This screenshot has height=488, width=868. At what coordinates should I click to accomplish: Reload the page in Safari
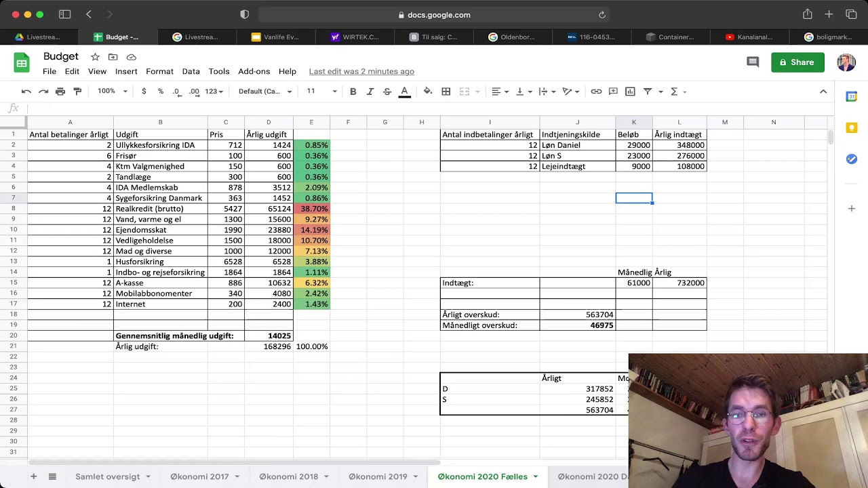601,15
